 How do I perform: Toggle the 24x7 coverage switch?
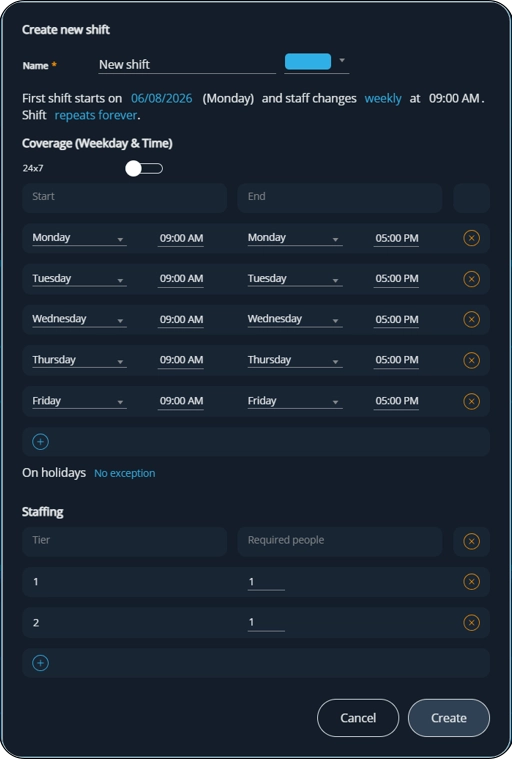pos(144,168)
